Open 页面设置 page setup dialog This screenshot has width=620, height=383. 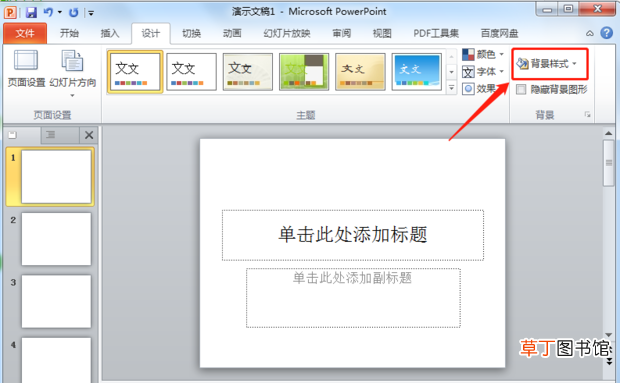26,68
